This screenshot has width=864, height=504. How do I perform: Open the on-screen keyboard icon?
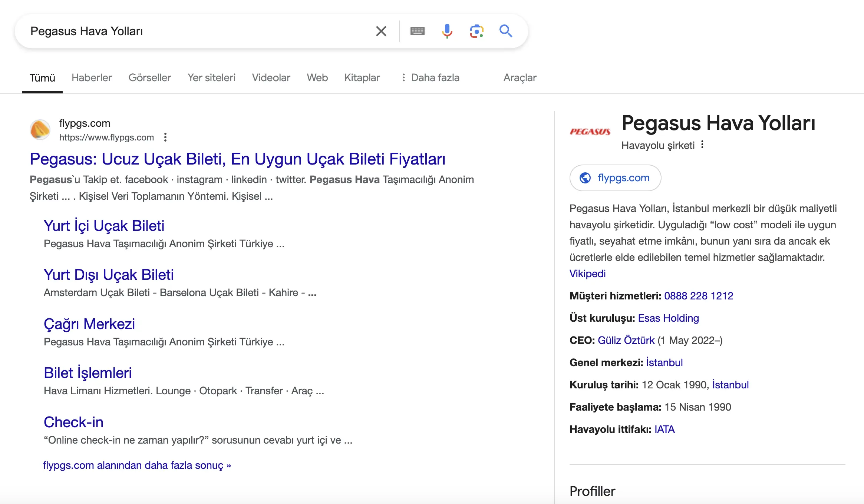(x=418, y=31)
